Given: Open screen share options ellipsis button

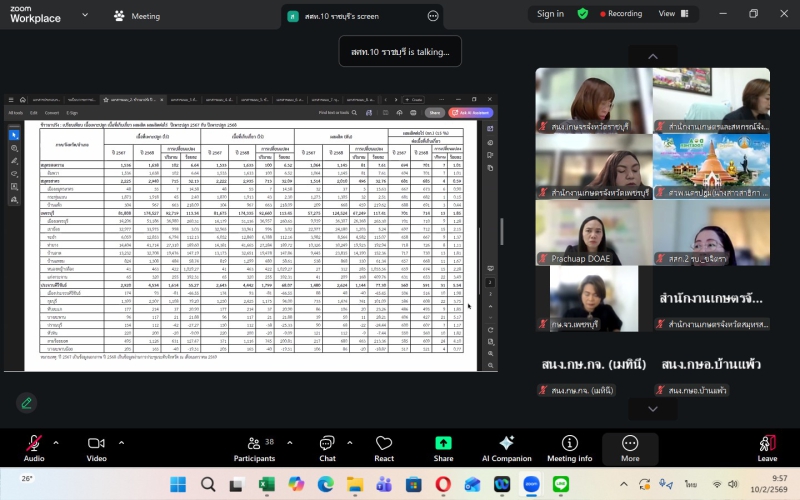Looking at the screenshot, I should click(x=433, y=16).
